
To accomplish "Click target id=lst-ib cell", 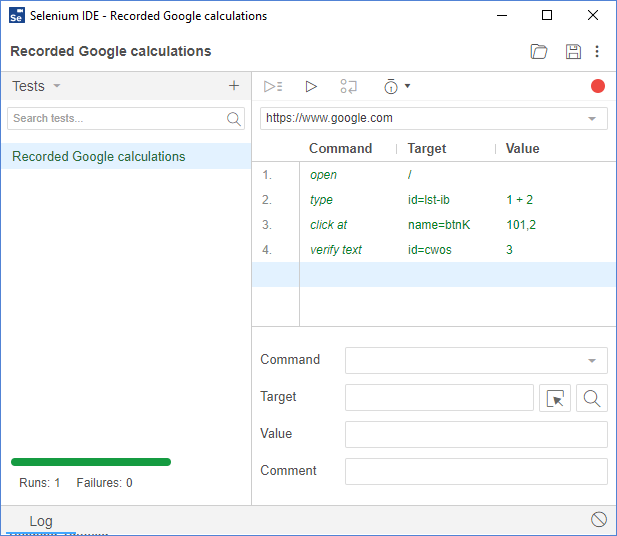I will (x=429, y=200).
